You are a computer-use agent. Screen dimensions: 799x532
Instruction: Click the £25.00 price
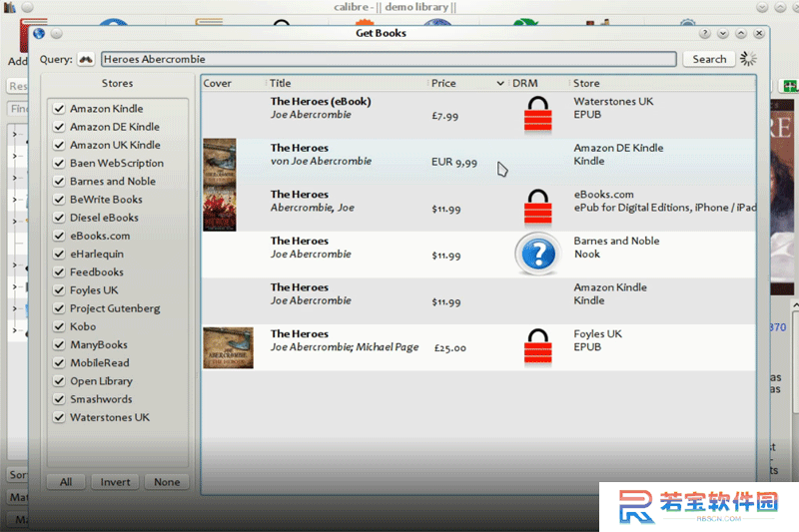point(450,348)
